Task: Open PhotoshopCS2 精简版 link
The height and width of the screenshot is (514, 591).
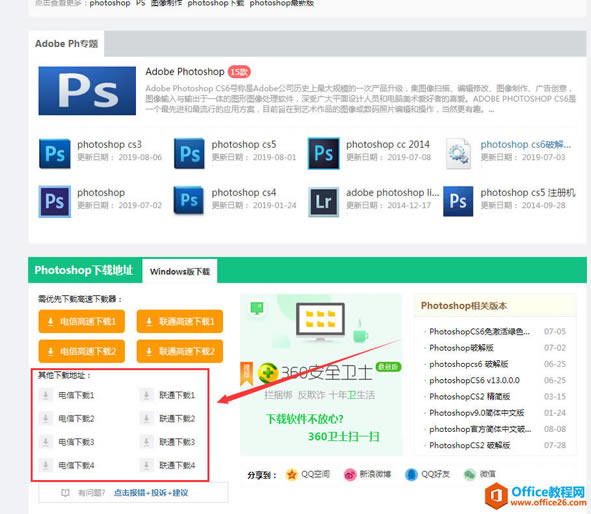Action: [470, 396]
